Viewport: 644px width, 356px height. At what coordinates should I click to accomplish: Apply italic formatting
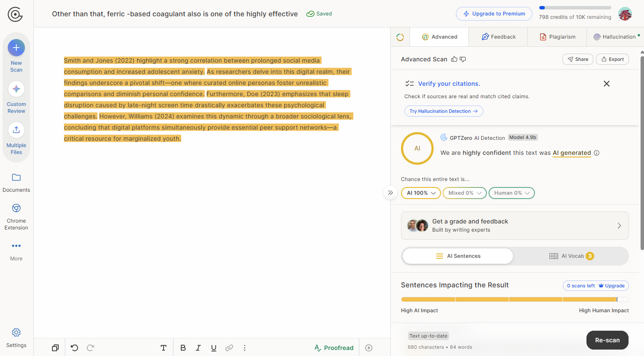click(198, 348)
